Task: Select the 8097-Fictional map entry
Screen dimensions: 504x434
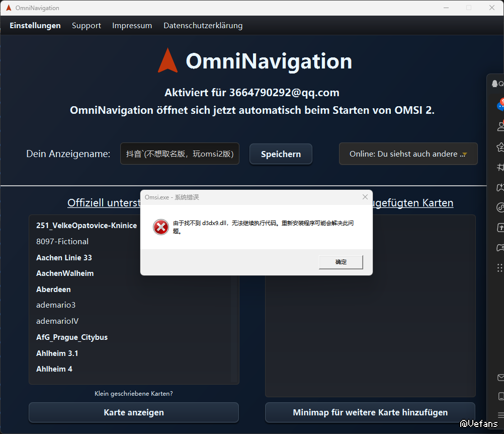Action: click(x=62, y=242)
